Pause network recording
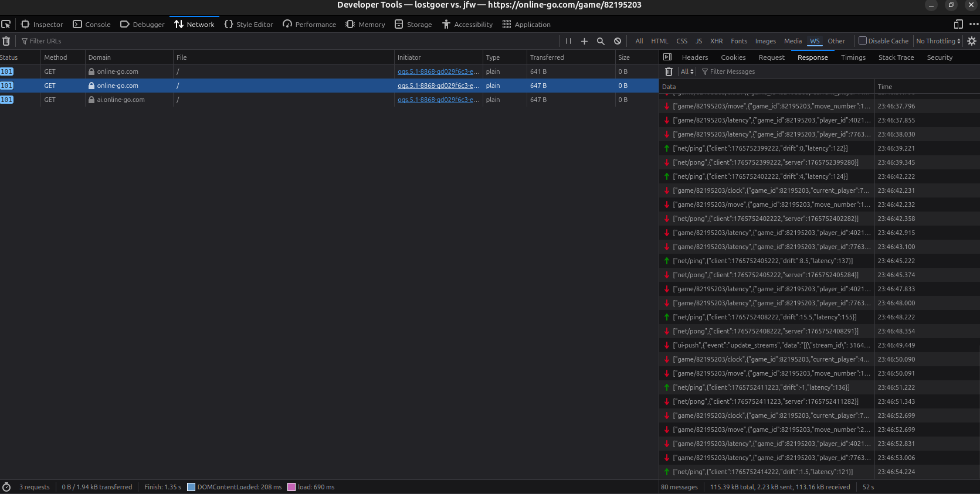This screenshot has height=494, width=980. 568,41
